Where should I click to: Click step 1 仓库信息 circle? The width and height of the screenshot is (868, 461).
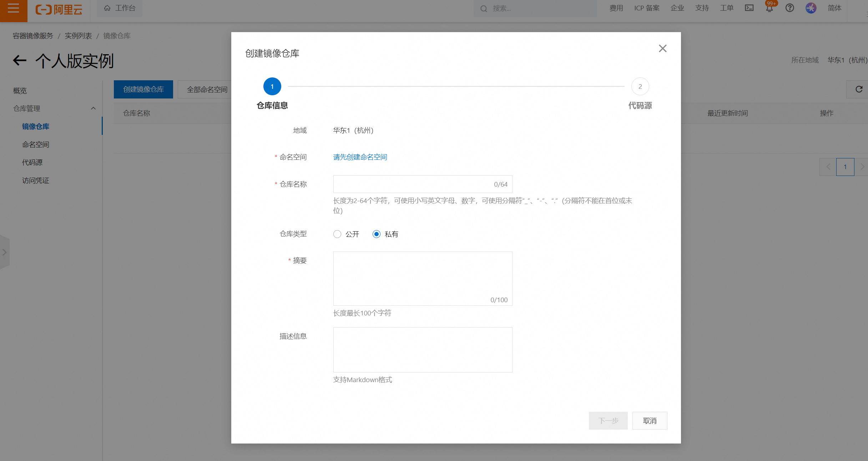(272, 86)
